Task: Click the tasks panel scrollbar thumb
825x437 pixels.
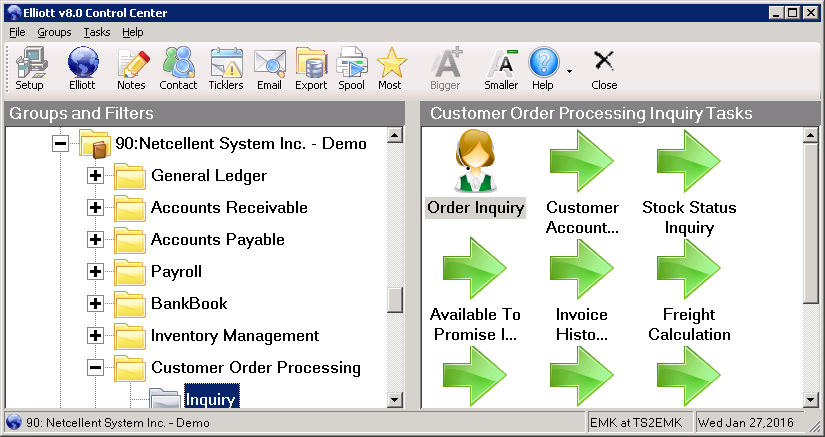Action: (x=812, y=223)
